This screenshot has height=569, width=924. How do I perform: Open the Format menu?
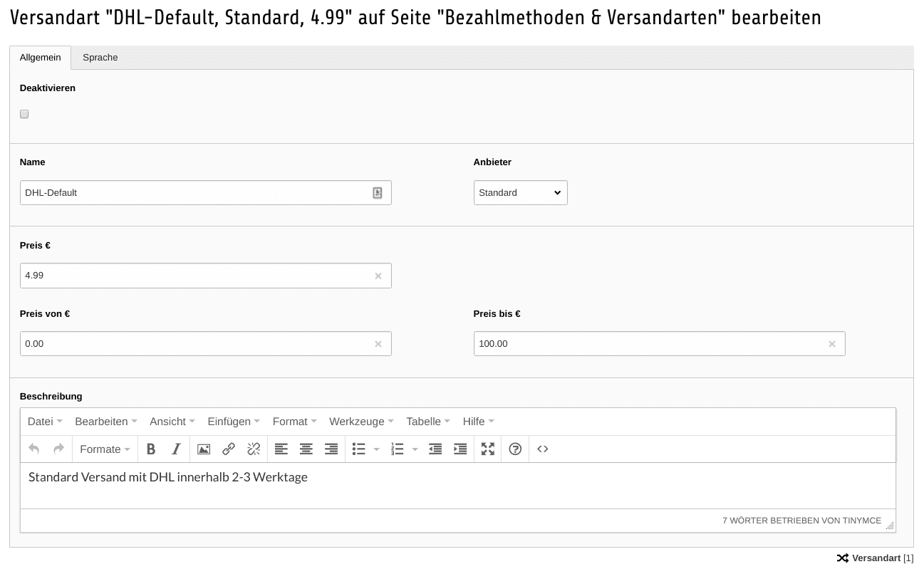(295, 422)
